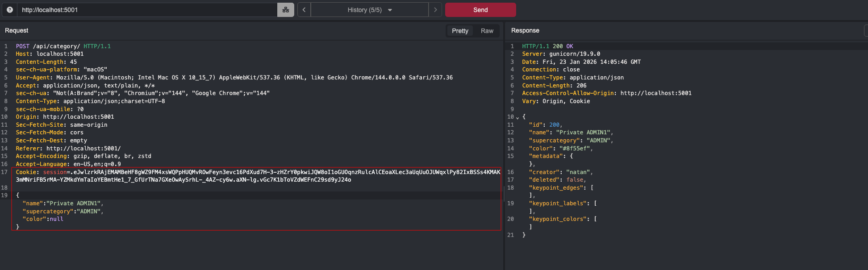
Task: Switch request view to the Pretty tab
Action: click(460, 31)
